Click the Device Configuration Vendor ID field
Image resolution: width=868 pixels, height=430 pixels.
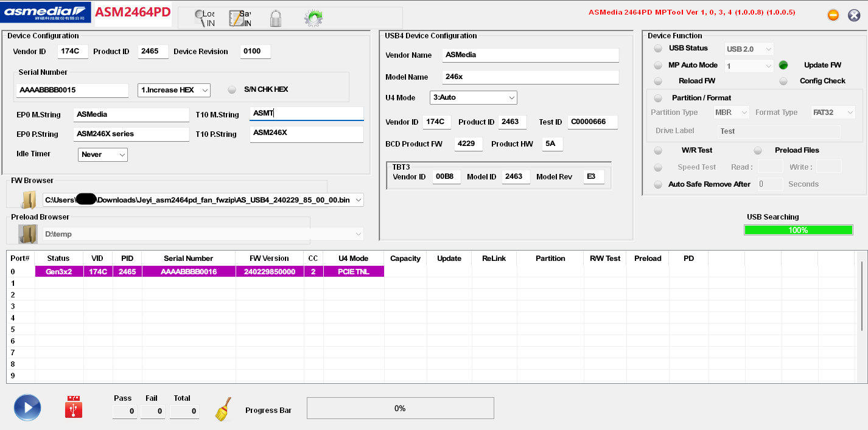pyautogui.click(x=73, y=52)
